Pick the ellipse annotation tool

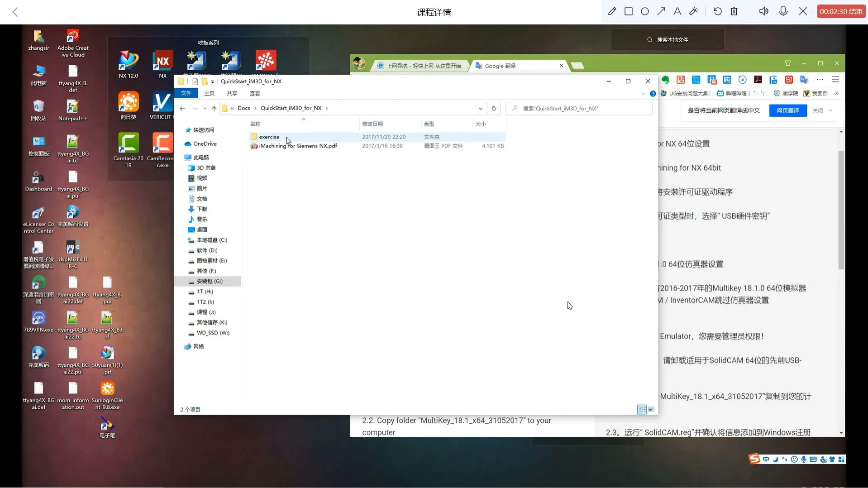(645, 11)
